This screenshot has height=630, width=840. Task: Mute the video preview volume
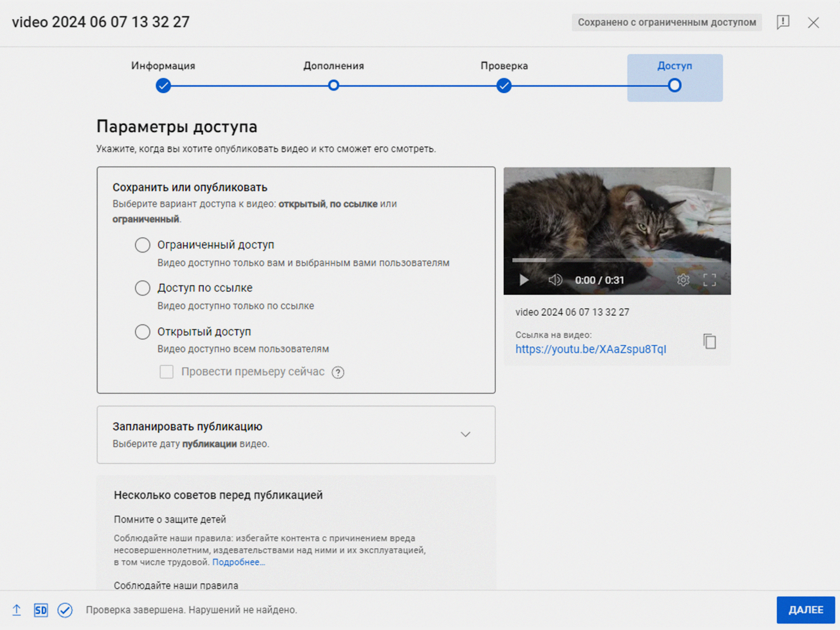pyautogui.click(x=555, y=280)
